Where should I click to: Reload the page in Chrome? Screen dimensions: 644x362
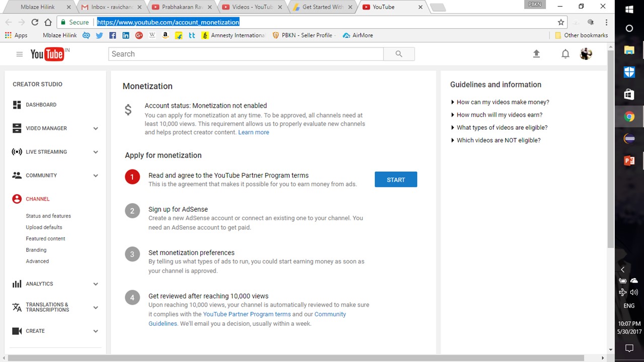pos(35,22)
